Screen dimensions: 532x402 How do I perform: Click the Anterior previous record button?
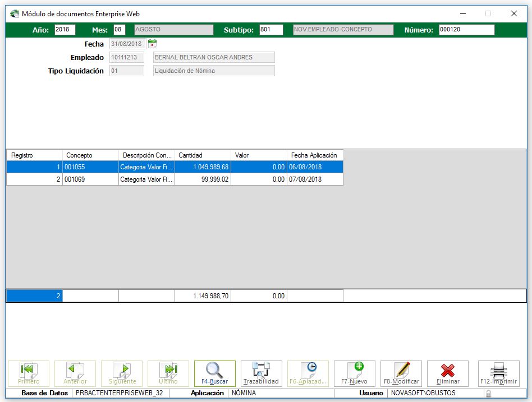[x=75, y=373]
